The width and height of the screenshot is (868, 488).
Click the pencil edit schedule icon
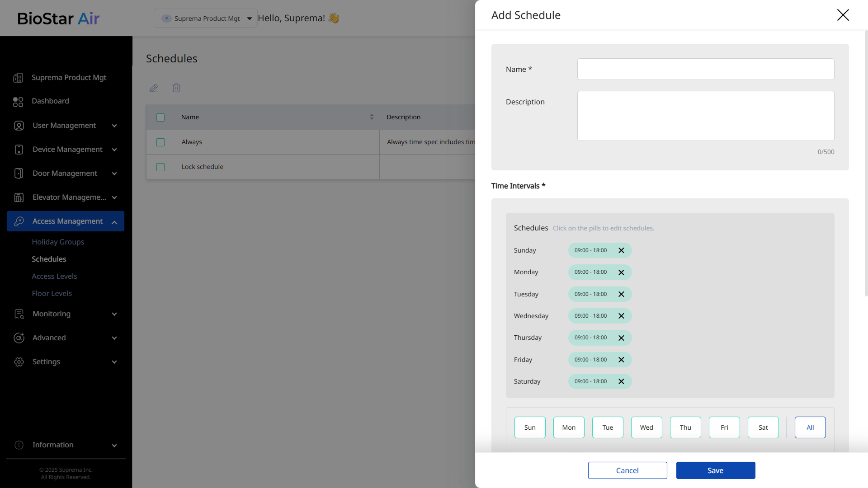tap(154, 88)
